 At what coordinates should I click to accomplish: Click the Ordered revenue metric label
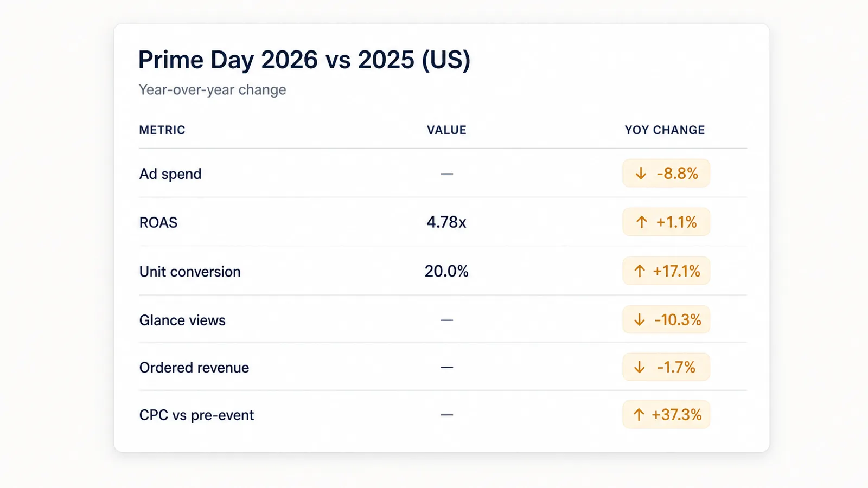pos(194,368)
